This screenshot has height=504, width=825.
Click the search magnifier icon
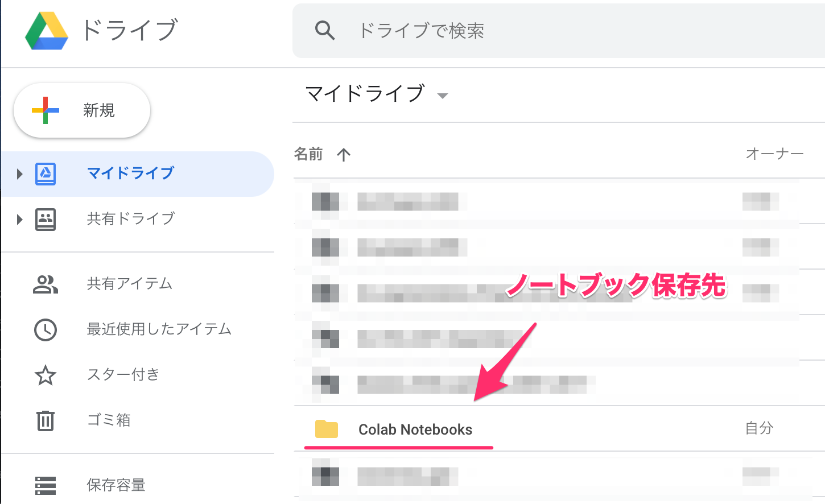[325, 31]
